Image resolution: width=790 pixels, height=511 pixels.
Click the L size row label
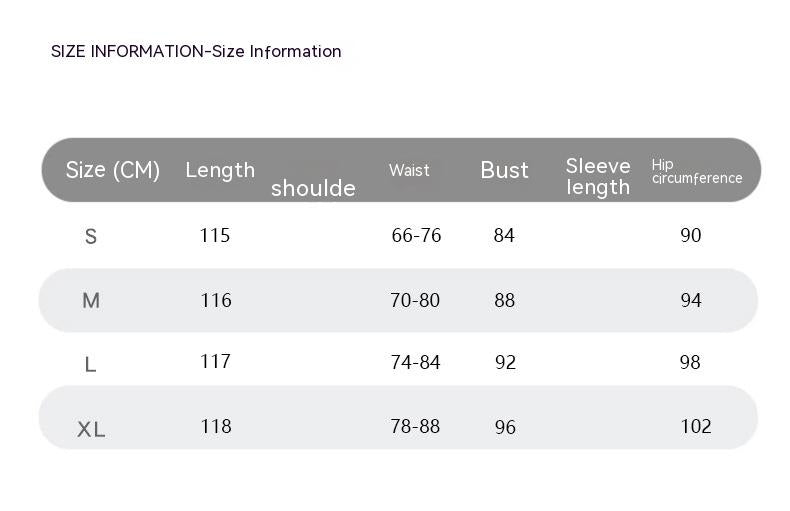(90, 364)
